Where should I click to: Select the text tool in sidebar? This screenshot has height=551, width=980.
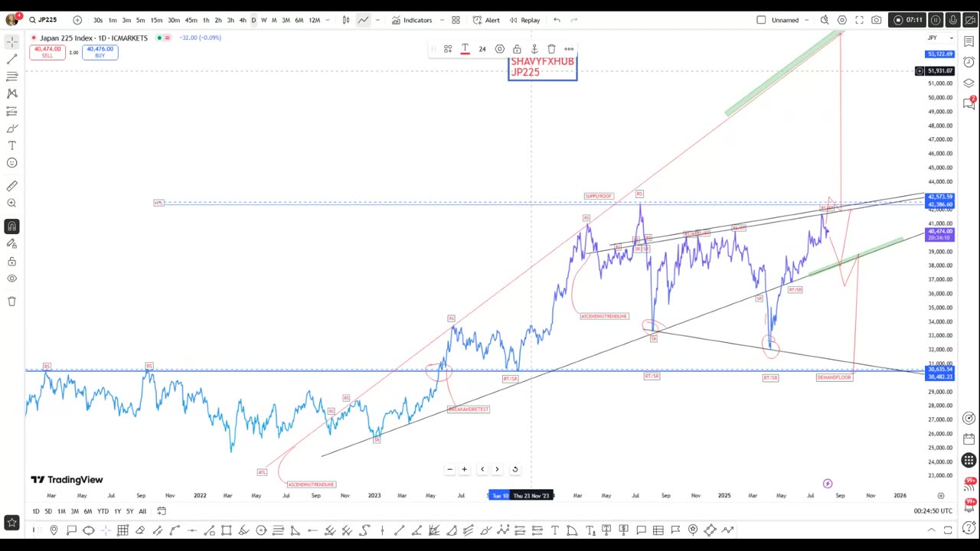(11, 145)
